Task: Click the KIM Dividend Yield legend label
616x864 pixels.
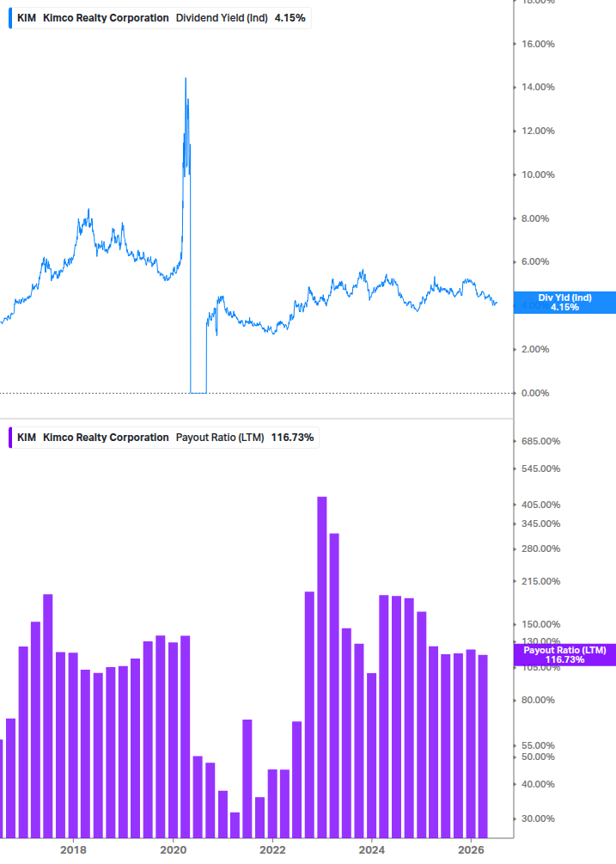Action: coord(161,18)
